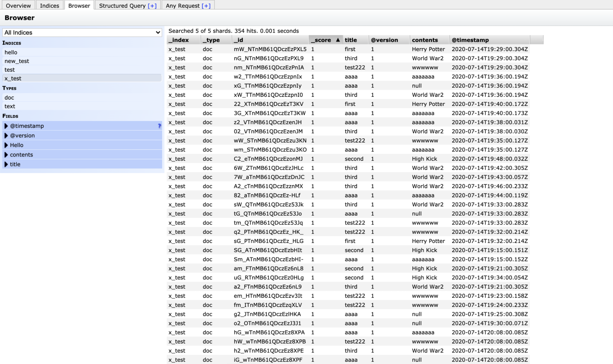This screenshot has height=364, width=613.
Task: Switch to the Overview tab
Action: click(x=18, y=6)
